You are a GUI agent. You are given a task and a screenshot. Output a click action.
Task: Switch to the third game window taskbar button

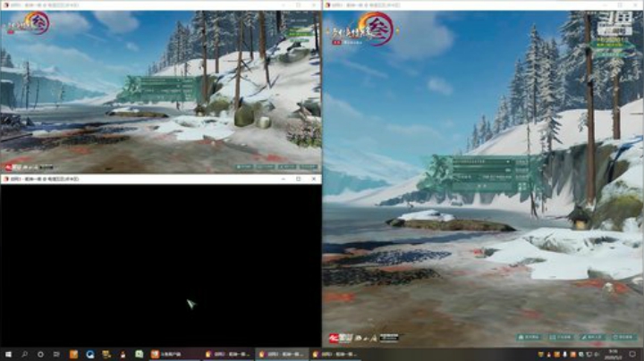[x=335, y=354]
